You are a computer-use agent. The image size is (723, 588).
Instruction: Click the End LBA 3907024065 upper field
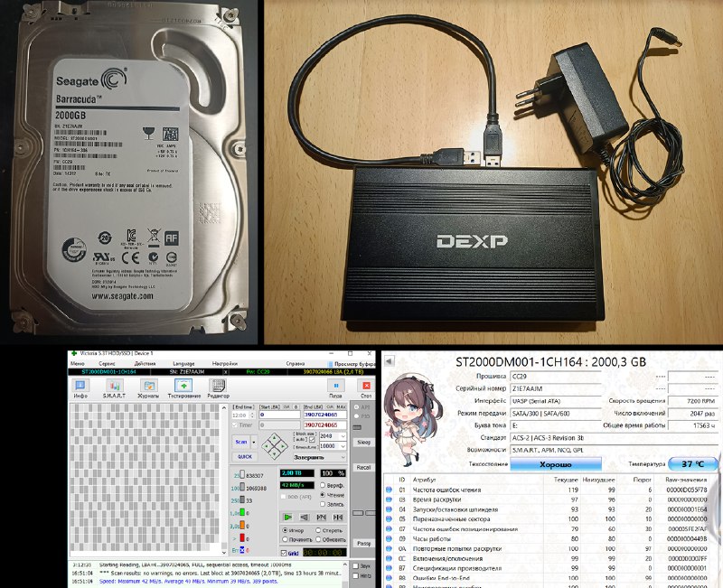pyautogui.click(x=324, y=415)
